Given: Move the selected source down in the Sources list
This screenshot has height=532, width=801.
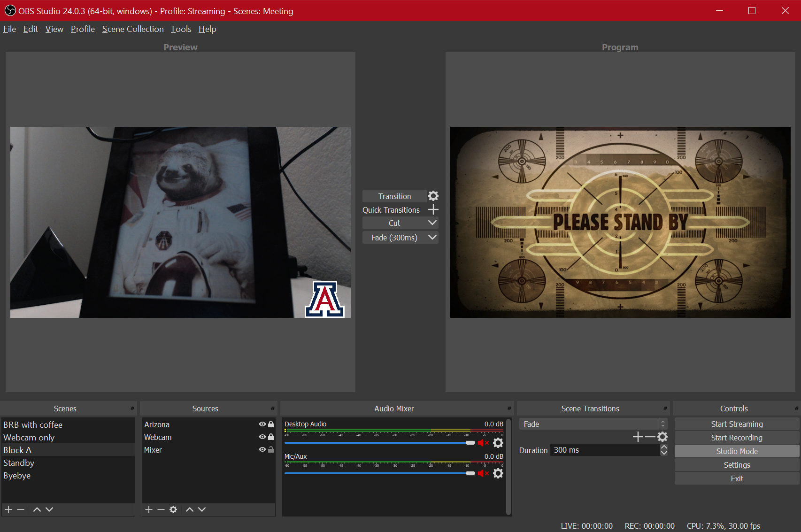Looking at the screenshot, I should point(202,509).
